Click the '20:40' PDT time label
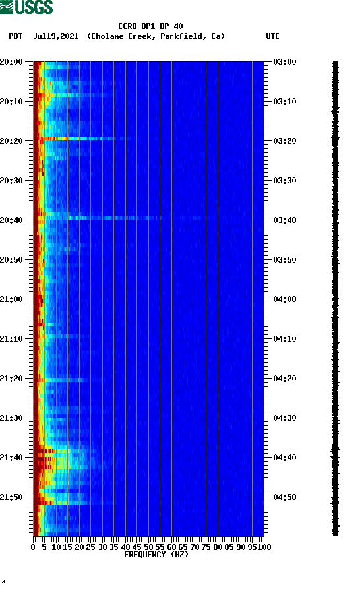 tap(12, 220)
